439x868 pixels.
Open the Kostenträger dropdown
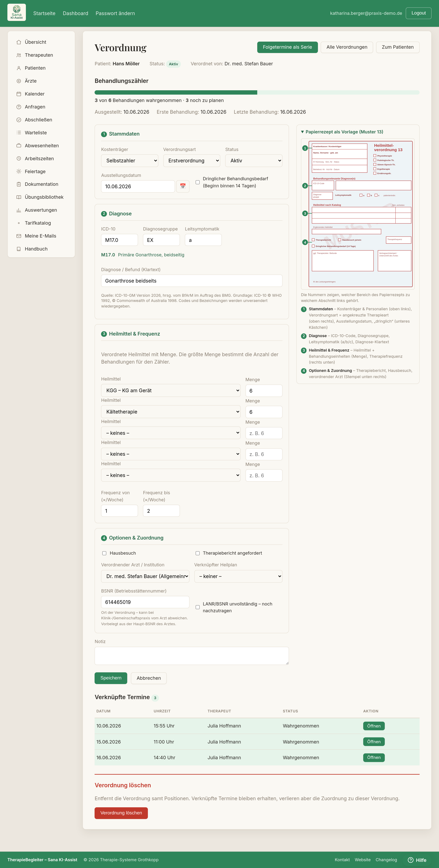pyautogui.click(x=130, y=161)
